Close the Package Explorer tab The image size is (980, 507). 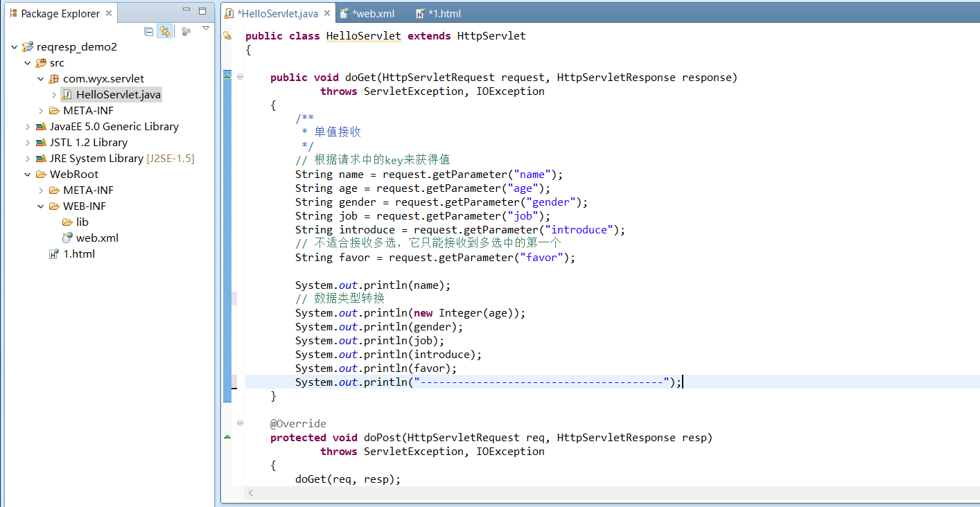108,14
